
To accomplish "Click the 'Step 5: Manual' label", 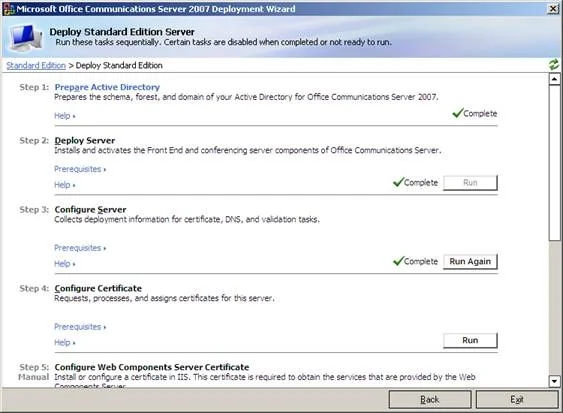I will (x=34, y=372).
